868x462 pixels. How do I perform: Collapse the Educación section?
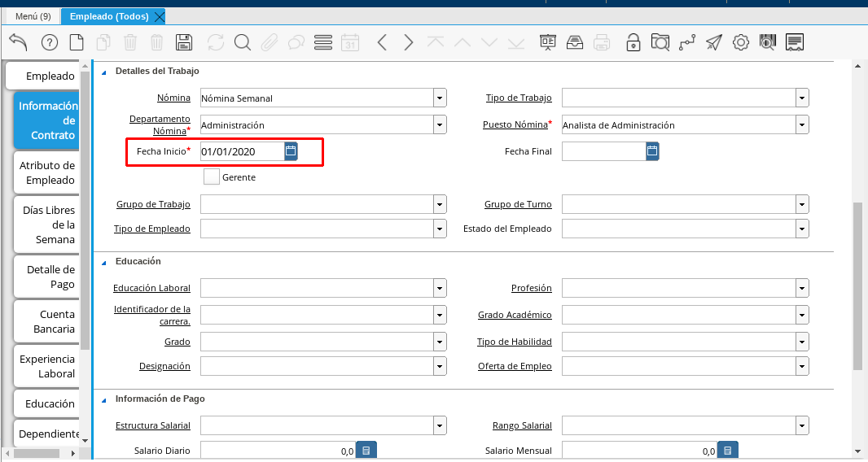pyautogui.click(x=104, y=262)
